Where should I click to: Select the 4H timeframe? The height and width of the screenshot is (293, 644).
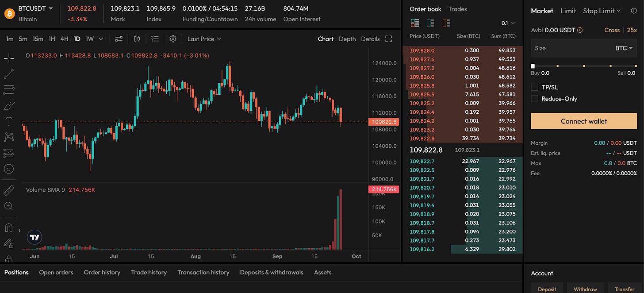[64, 39]
